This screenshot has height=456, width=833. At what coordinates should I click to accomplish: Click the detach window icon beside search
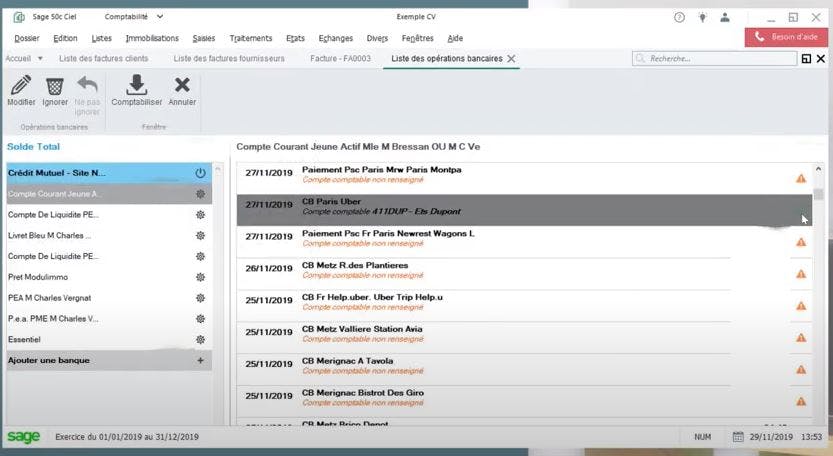coord(806,58)
